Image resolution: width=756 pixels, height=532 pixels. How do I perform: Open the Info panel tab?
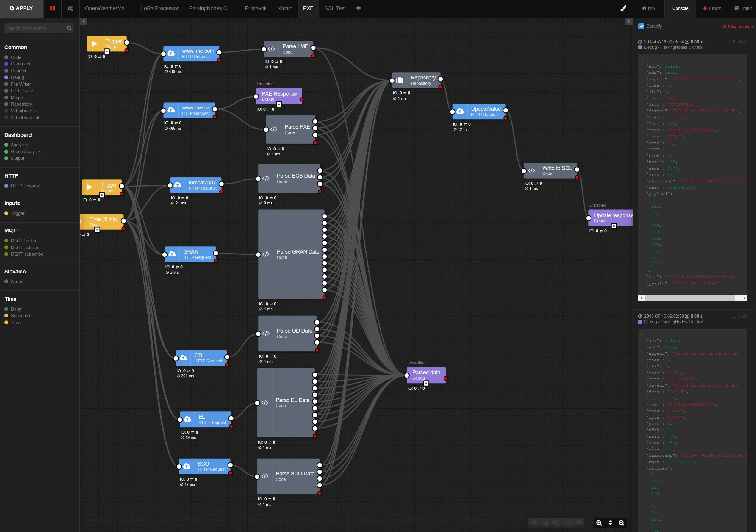648,8
